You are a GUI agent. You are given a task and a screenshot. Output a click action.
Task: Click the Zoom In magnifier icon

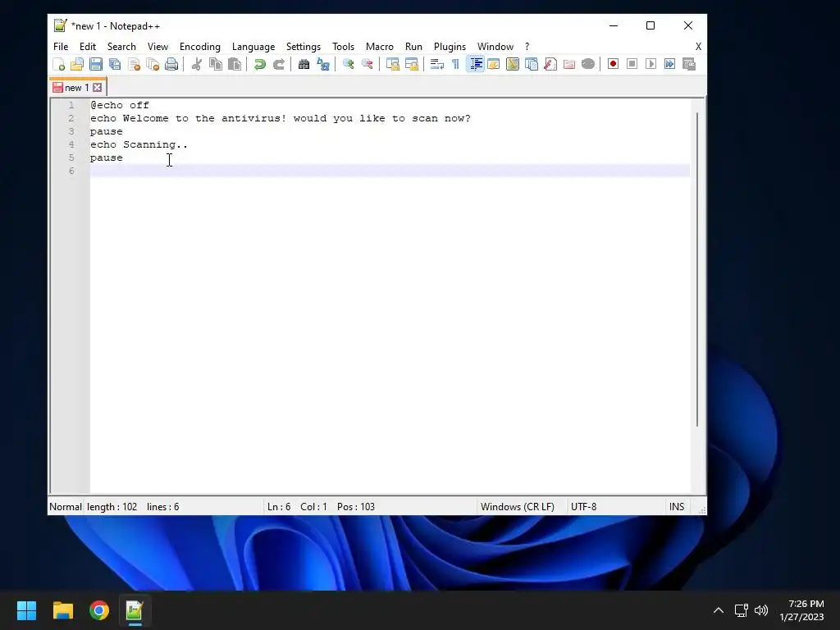pyautogui.click(x=348, y=64)
